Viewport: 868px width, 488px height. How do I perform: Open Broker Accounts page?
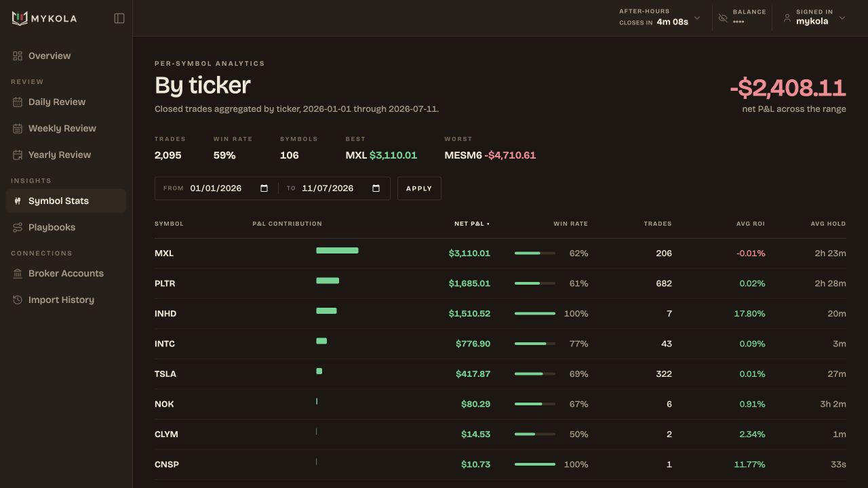(x=66, y=273)
